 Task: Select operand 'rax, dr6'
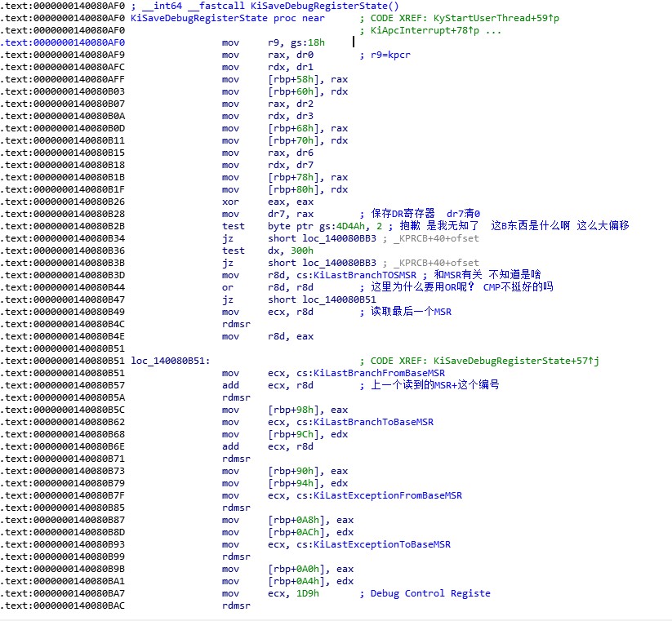point(291,153)
